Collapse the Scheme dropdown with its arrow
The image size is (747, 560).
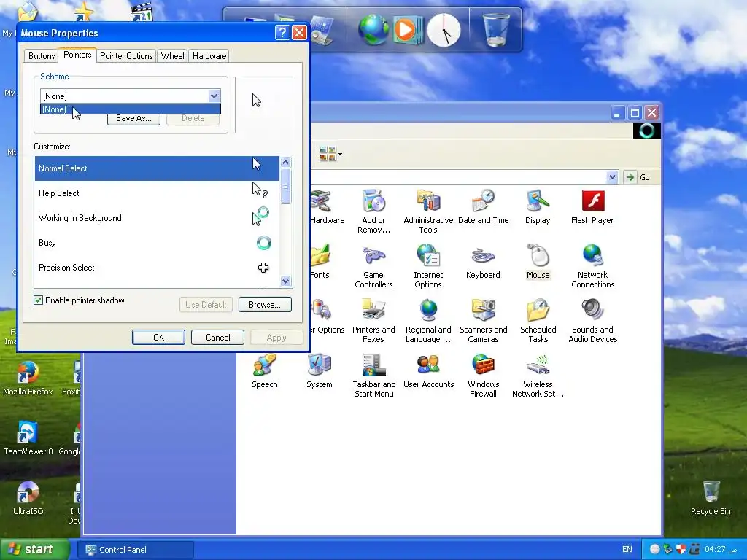point(214,96)
